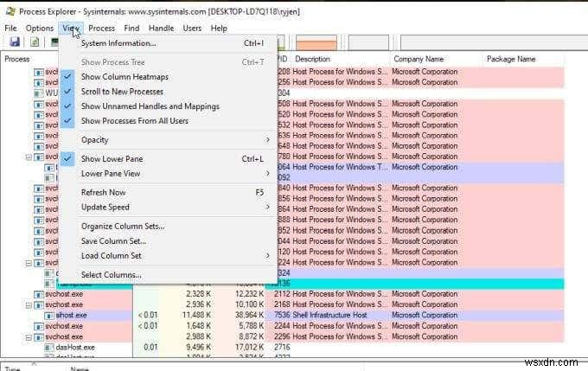Click the Refresh Now toolbar icon
The height and width of the screenshot is (371, 588).
(x=35, y=42)
